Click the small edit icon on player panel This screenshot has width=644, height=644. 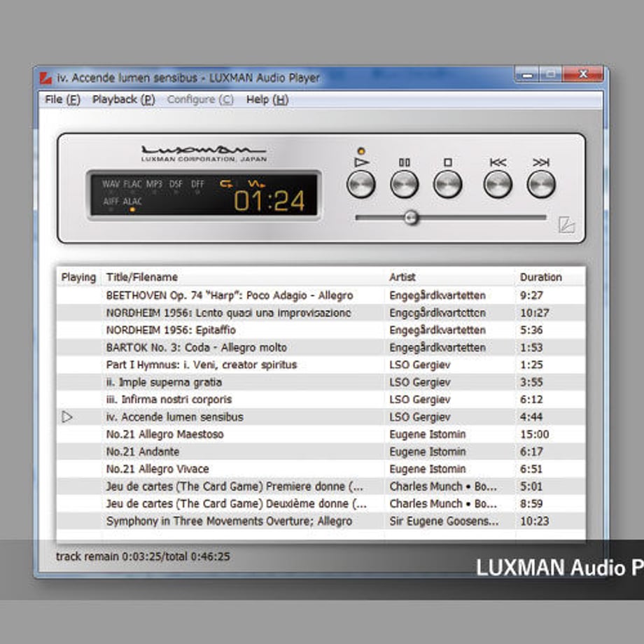pyautogui.click(x=566, y=225)
